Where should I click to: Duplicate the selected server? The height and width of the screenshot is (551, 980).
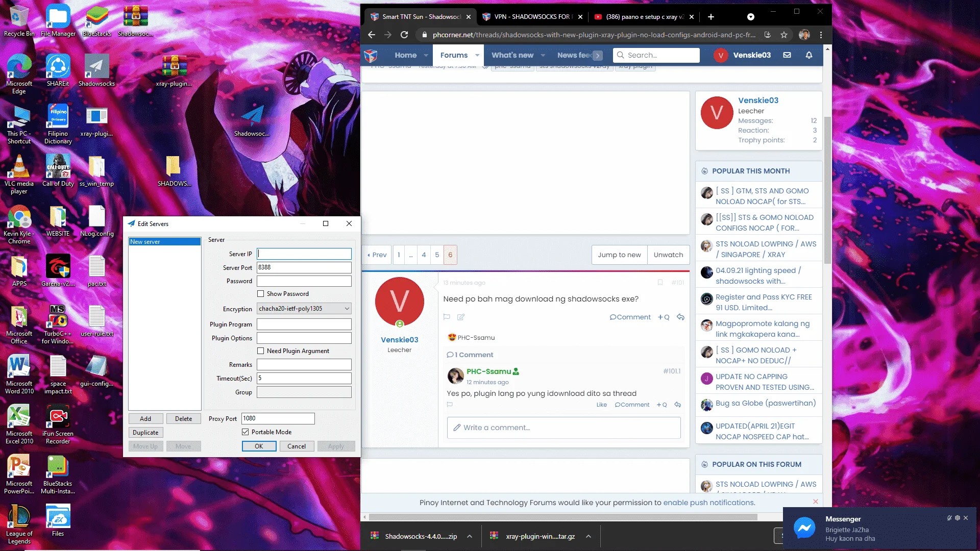pyautogui.click(x=145, y=433)
